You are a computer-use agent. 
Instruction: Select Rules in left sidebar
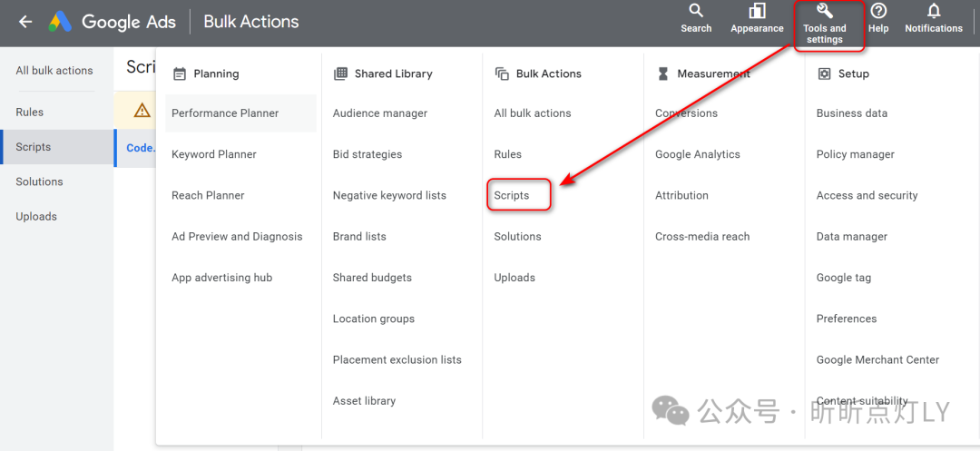click(x=30, y=113)
